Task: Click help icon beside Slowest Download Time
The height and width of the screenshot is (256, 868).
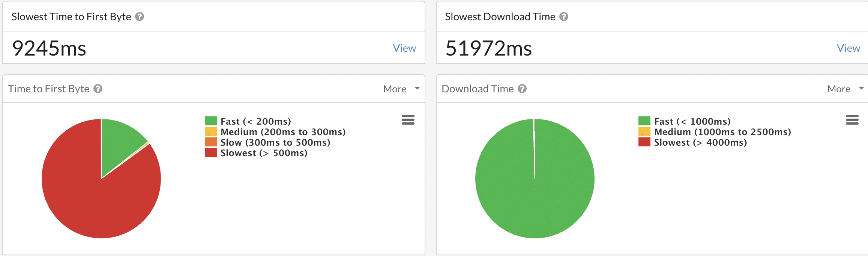Action: 564,17
